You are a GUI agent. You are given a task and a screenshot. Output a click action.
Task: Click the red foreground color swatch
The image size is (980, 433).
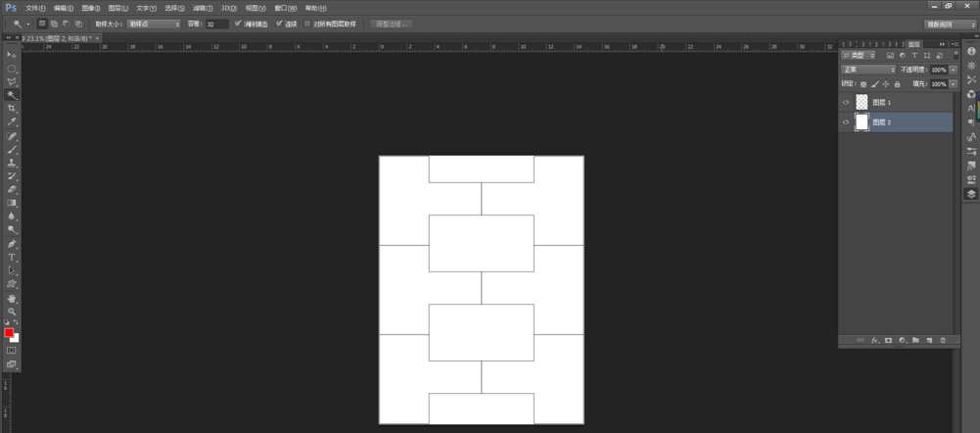9,333
